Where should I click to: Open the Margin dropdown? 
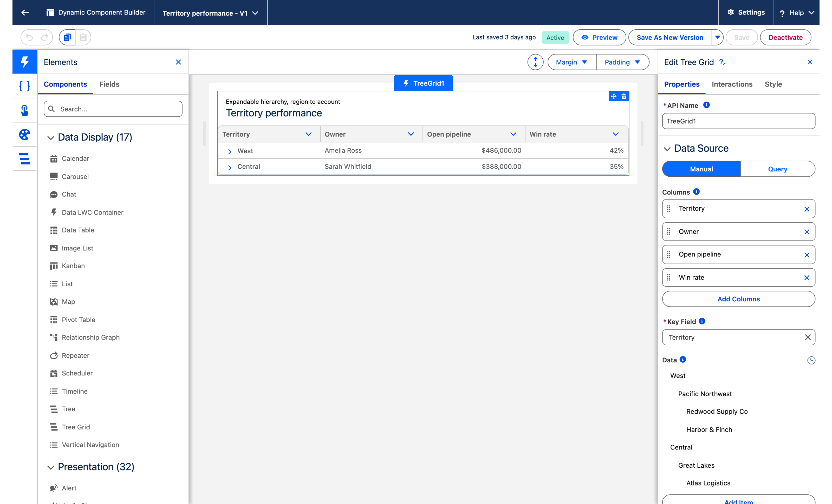572,62
